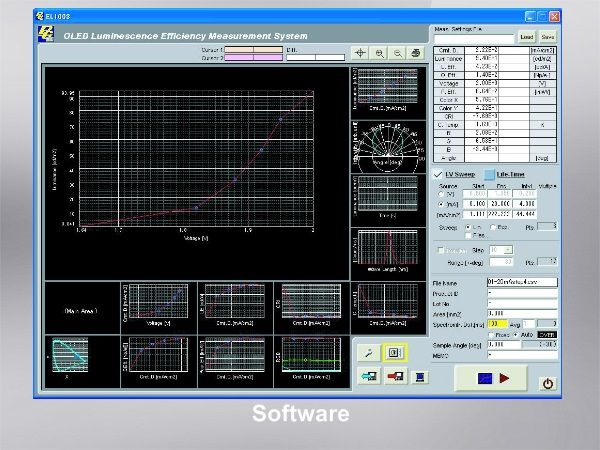Click the Save settings file button

tap(548, 36)
